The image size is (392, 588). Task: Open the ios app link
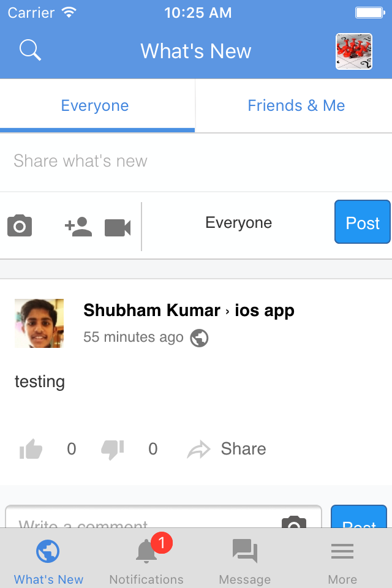point(265,311)
